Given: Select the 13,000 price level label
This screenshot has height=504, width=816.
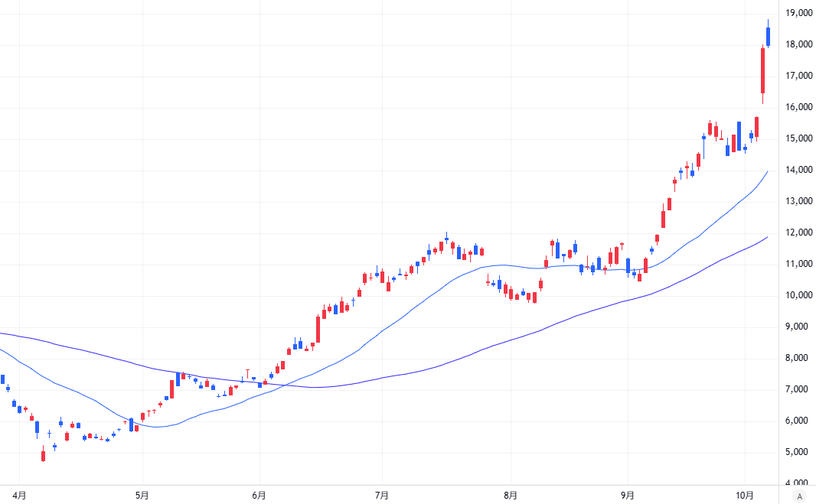Looking at the screenshot, I should (x=798, y=201).
